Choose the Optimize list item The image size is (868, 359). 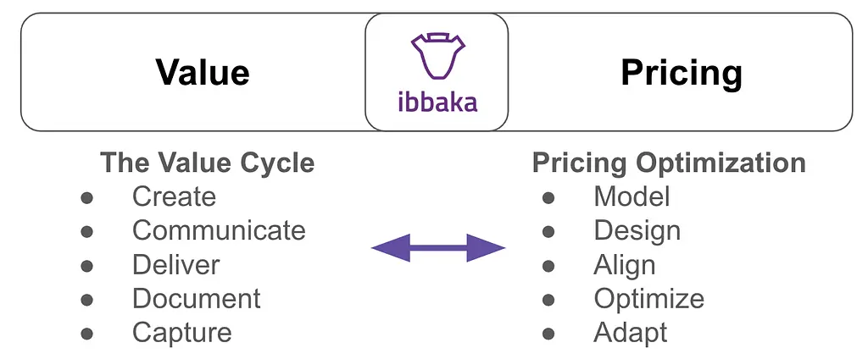pos(648,298)
